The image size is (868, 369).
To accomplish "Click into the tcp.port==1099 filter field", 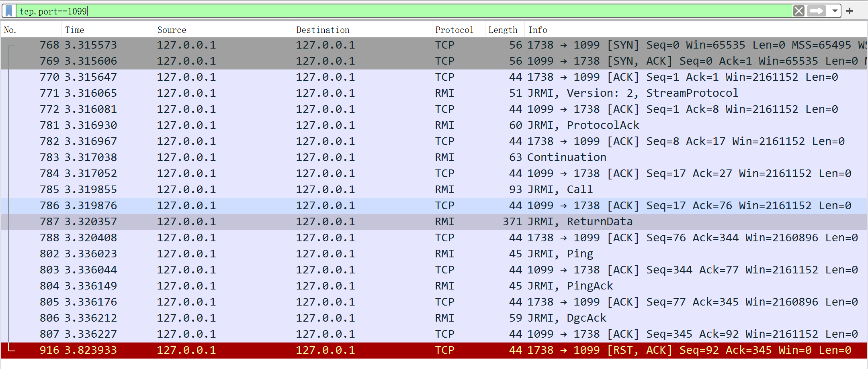I will click(402, 11).
